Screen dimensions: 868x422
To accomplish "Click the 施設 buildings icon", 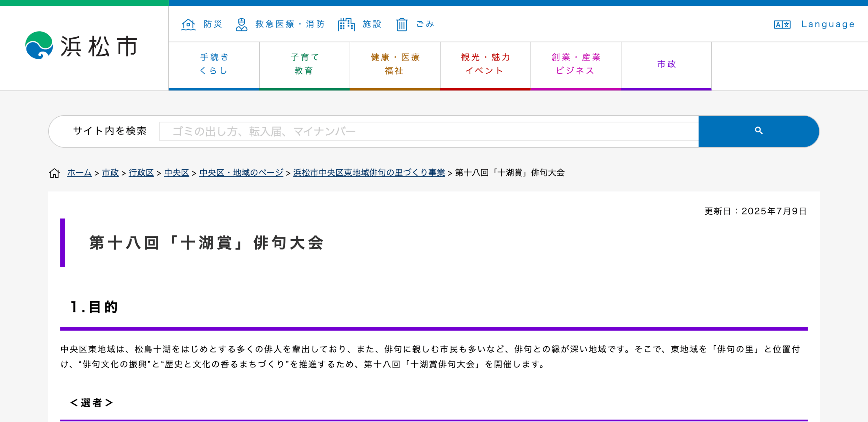I will (x=346, y=24).
